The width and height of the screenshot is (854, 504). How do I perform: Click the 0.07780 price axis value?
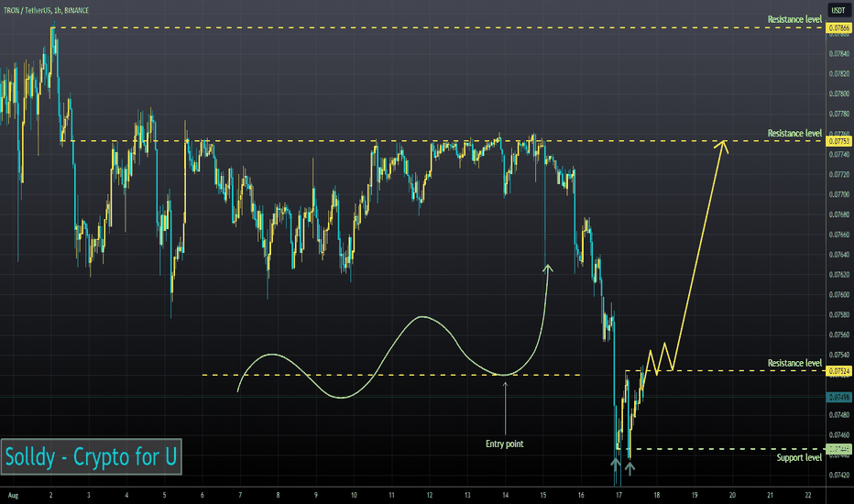(838, 114)
